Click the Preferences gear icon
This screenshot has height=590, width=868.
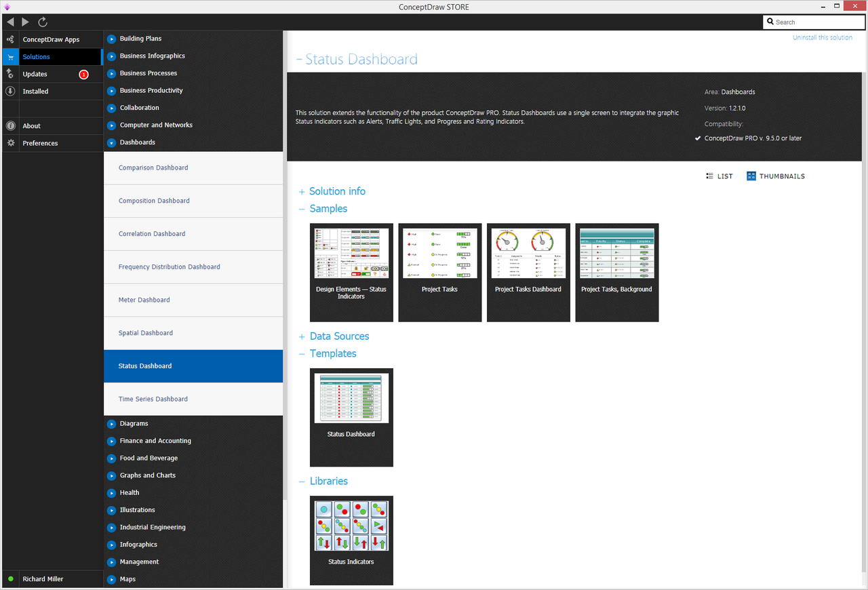click(x=10, y=143)
